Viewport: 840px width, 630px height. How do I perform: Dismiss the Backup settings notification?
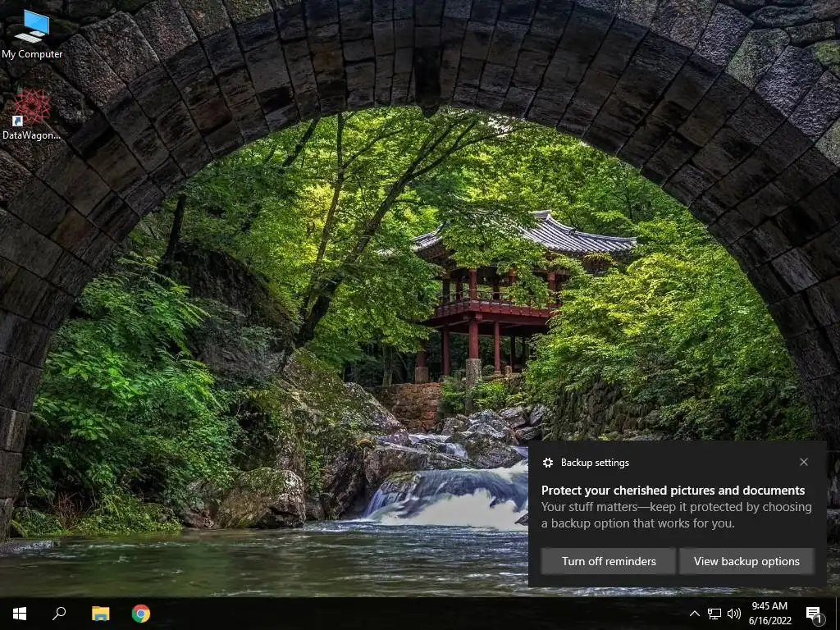coord(804,462)
